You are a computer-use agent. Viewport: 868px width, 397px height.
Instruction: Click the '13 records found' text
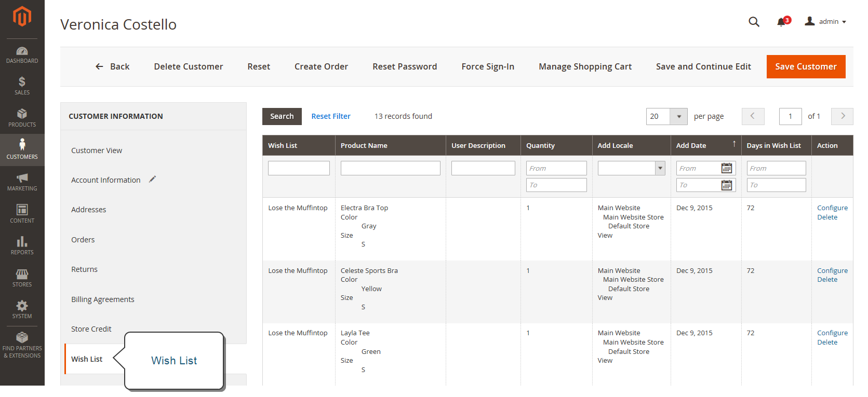[403, 116]
